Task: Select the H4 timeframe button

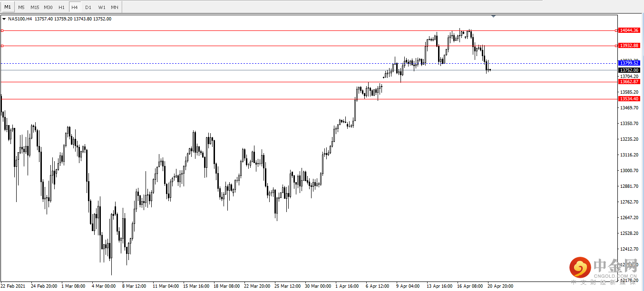Action: (x=75, y=7)
